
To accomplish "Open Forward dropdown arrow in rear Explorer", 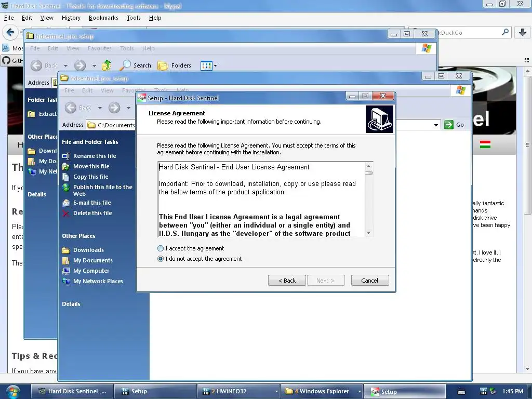I will coord(94,66).
